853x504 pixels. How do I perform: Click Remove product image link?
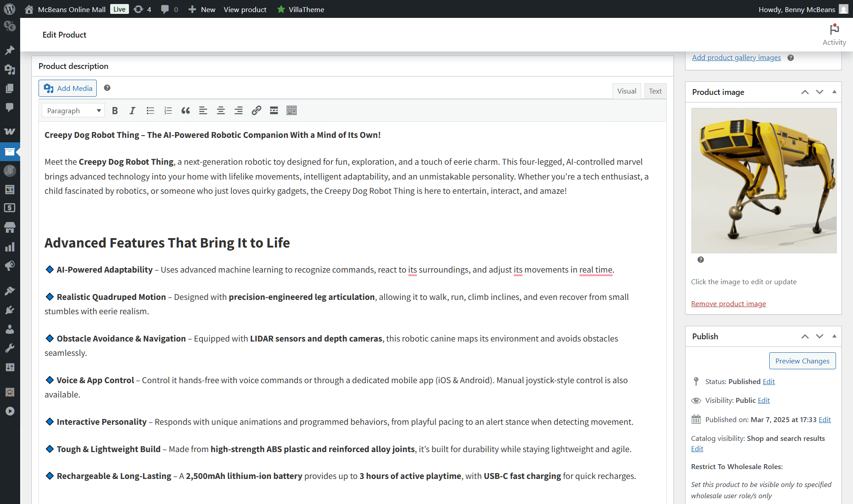[728, 304]
